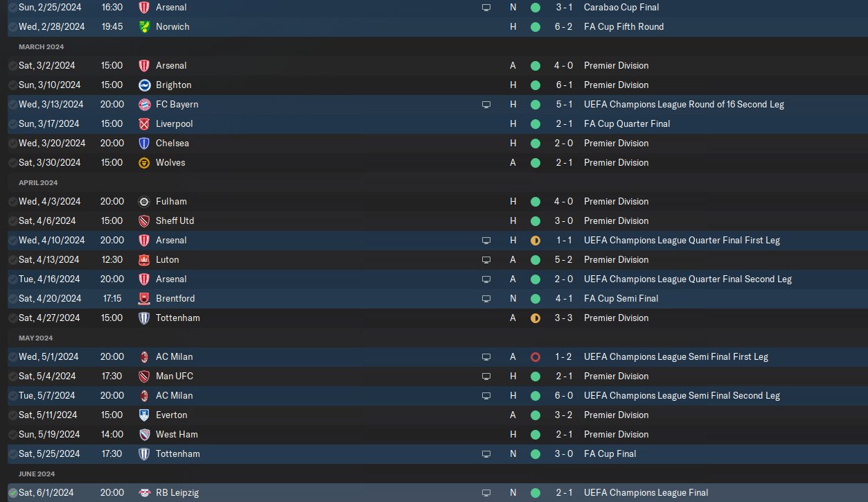Toggle check mark for Sat 3/2/2024 Arsenal match

(x=13, y=66)
